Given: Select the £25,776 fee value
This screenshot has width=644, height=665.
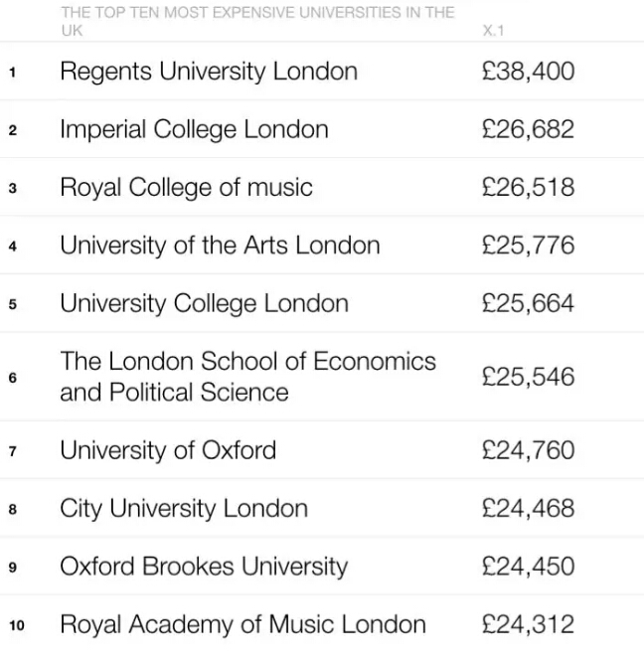Looking at the screenshot, I should (528, 246).
